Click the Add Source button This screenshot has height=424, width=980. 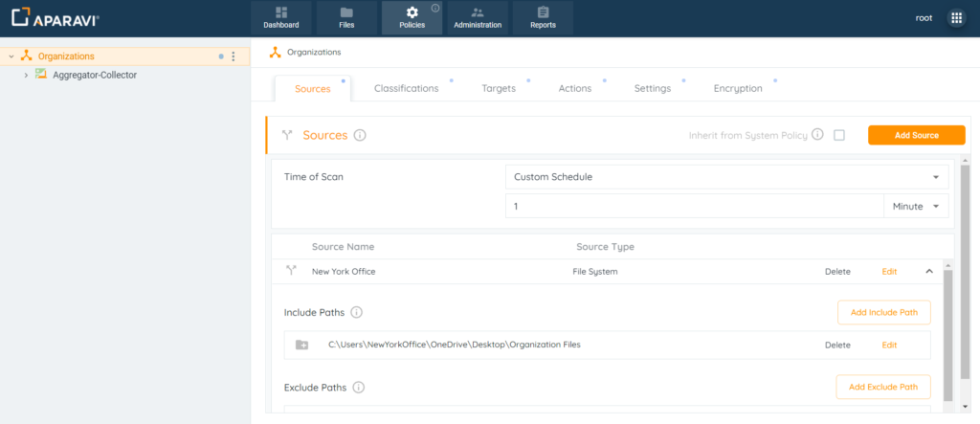(916, 135)
